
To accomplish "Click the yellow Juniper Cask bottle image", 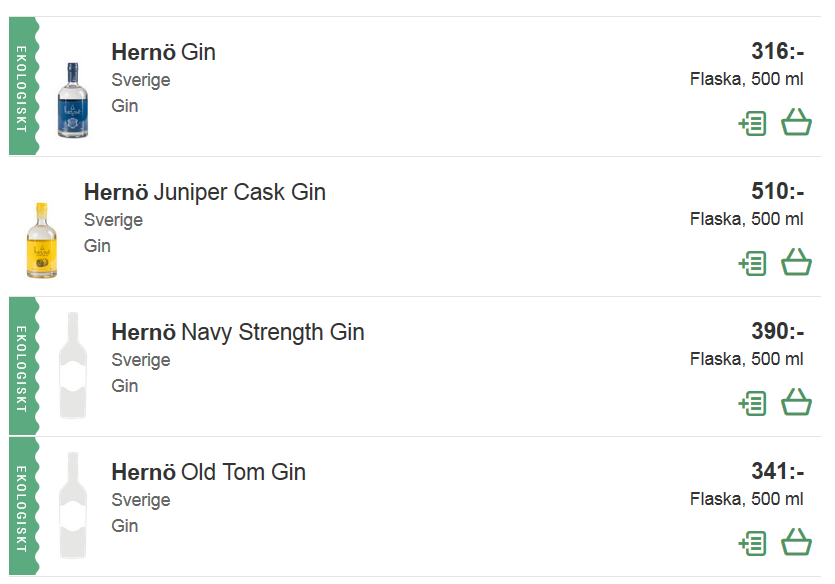I will pyautogui.click(x=41, y=240).
